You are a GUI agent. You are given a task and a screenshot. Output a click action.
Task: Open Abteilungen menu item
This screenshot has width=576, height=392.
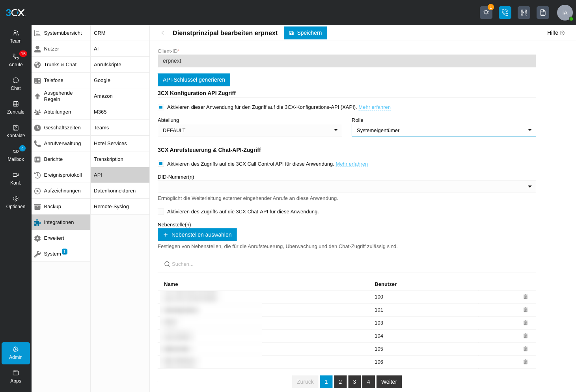[x=61, y=112]
